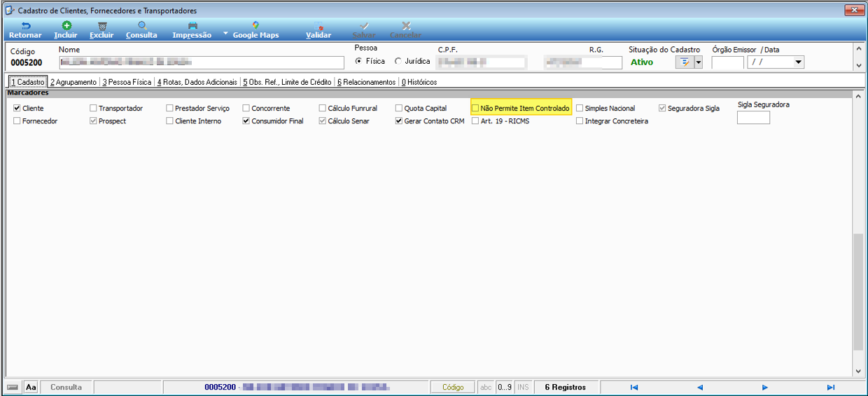Image resolution: width=868 pixels, height=396 pixels.
Task: Check the Quota Capital box
Action: [x=399, y=109]
